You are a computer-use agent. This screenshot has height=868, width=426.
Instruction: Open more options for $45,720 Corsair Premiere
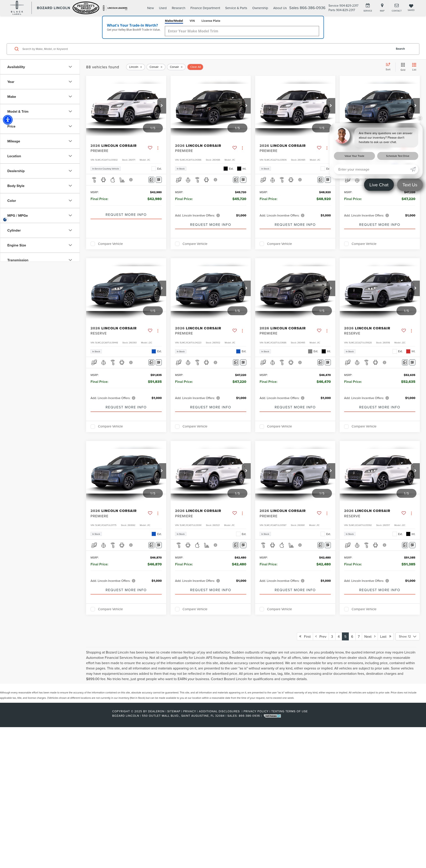click(x=242, y=148)
